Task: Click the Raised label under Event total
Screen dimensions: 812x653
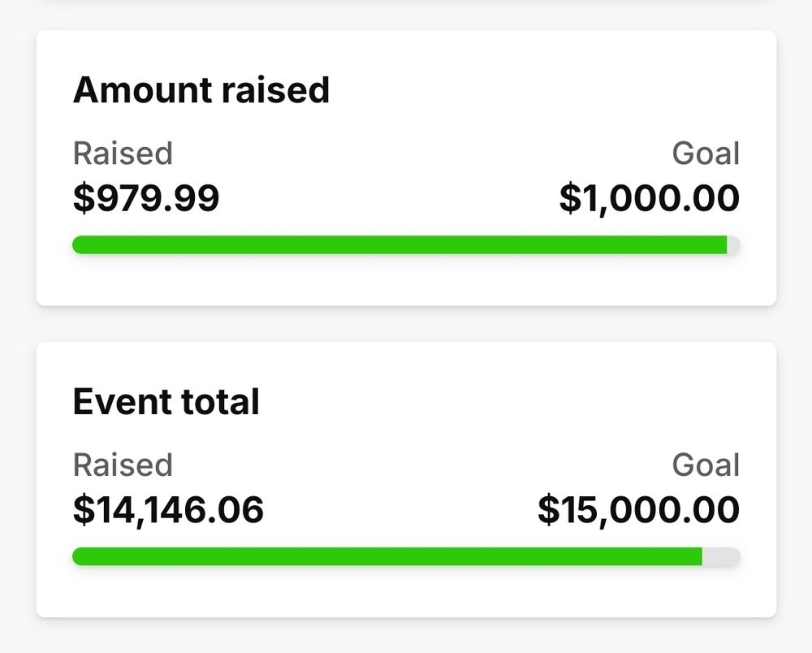Action: coord(123,465)
